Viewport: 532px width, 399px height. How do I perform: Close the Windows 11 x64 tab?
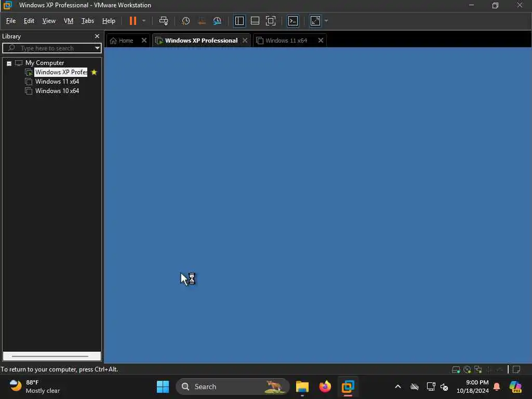(321, 41)
